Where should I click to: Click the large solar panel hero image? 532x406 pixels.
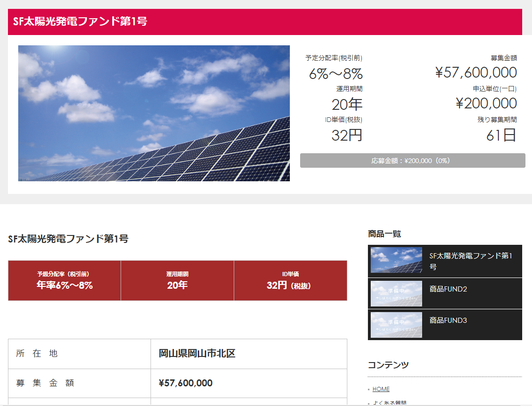point(154,113)
